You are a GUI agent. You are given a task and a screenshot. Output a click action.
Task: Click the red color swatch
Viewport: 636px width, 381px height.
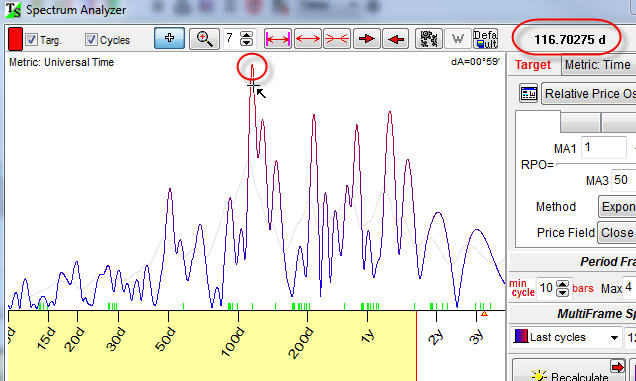pyautogui.click(x=15, y=39)
